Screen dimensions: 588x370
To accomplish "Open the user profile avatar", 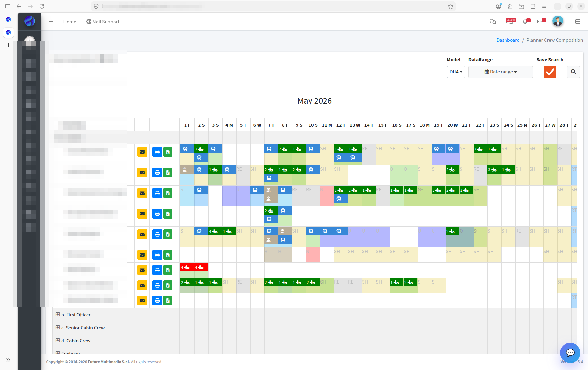I will pyautogui.click(x=558, y=21).
